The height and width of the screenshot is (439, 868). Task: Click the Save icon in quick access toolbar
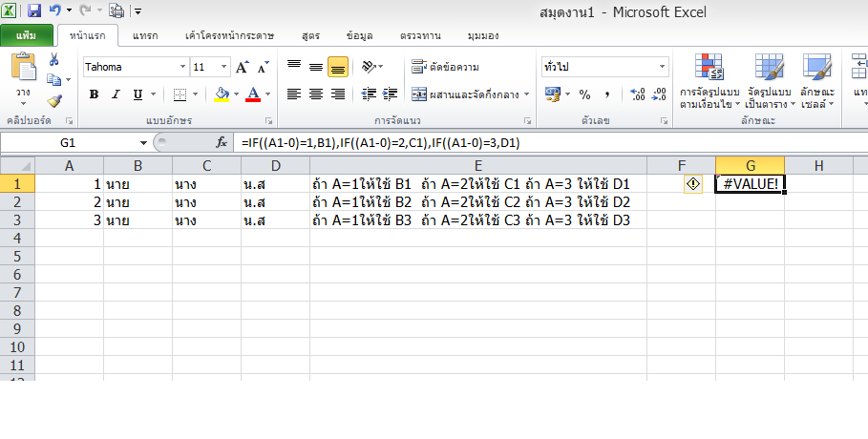click(33, 10)
